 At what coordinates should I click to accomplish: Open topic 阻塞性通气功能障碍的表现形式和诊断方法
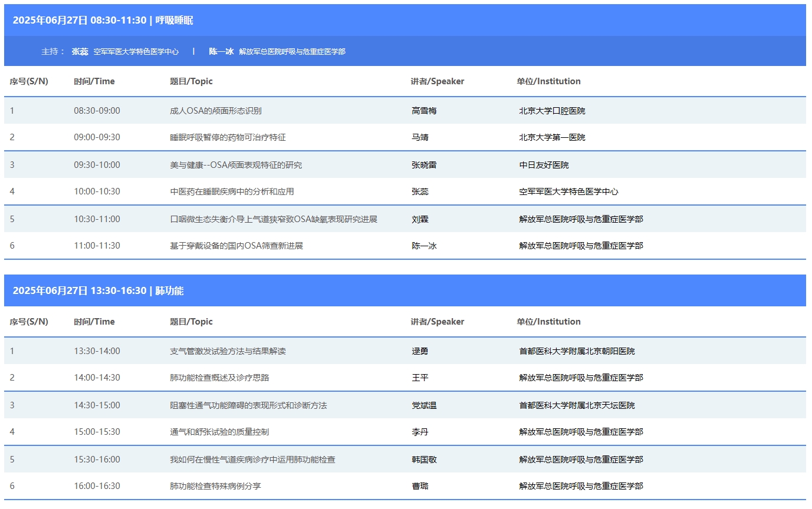coord(248,405)
